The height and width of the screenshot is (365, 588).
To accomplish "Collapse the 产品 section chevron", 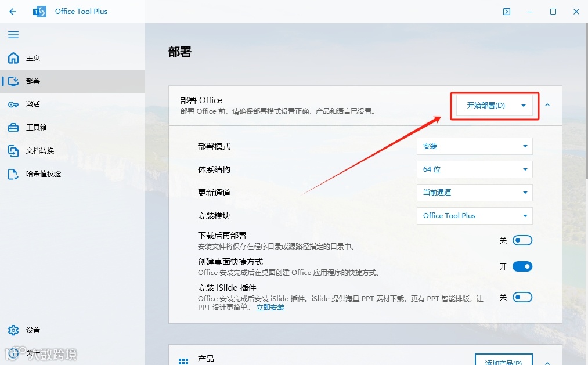I will pyautogui.click(x=547, y=362).
